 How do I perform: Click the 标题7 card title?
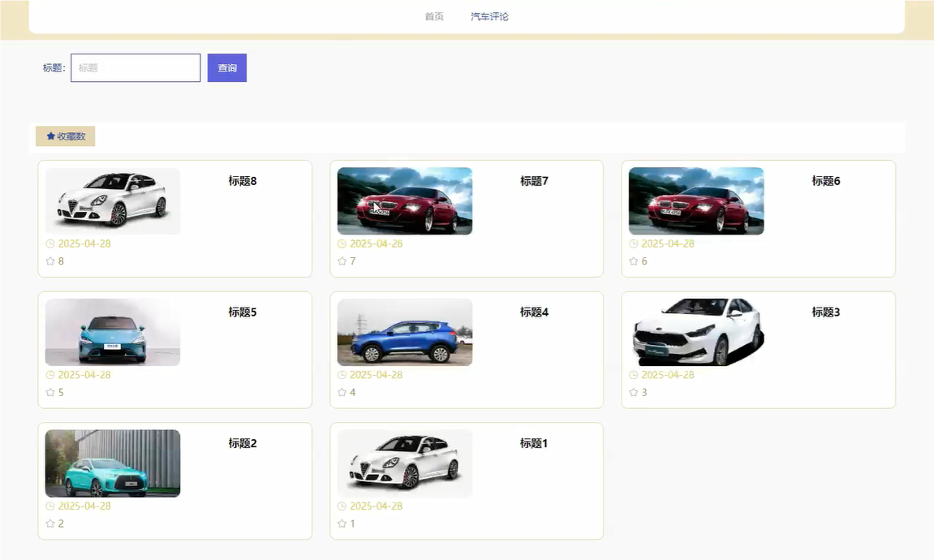coord(534,181)
